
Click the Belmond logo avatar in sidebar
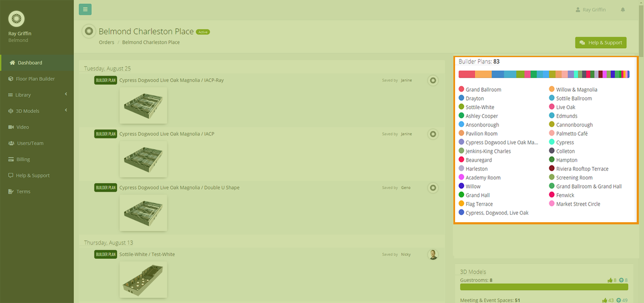[x=16, y=18]
